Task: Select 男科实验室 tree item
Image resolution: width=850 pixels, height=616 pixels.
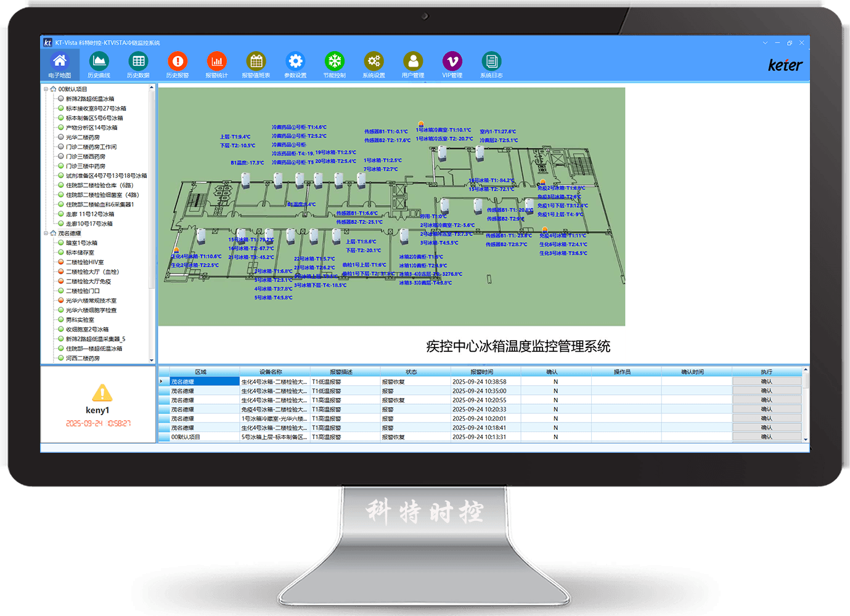Action: [x=80, y=320]
